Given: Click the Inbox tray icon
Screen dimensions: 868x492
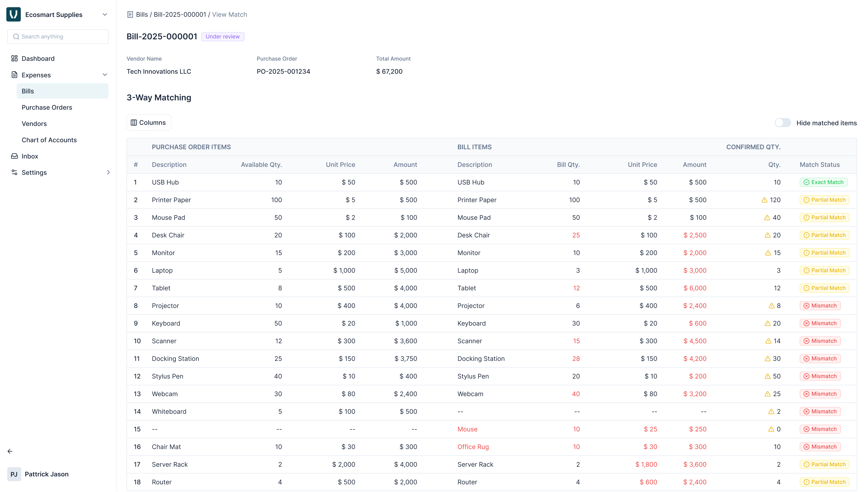Looking at the screenshot, I should 14,156.
